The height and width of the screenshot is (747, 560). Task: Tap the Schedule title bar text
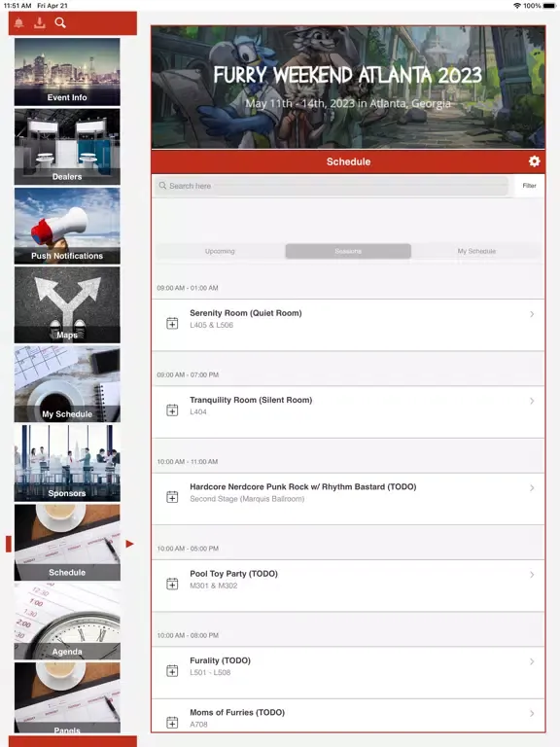[x=348, y=161]
